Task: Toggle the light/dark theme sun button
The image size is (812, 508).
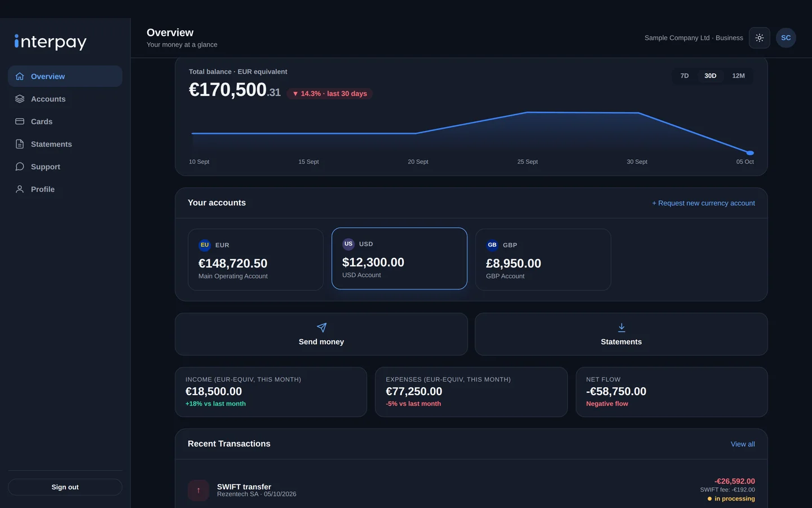Action: (760, 38)
